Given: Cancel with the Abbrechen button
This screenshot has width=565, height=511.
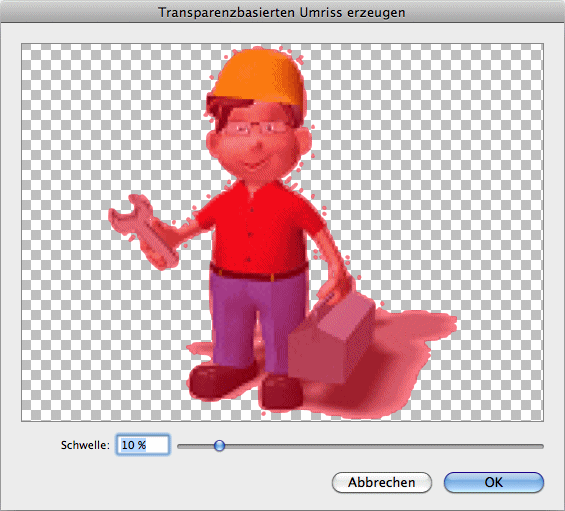Looking at the screenshot, I should (382, 482).
